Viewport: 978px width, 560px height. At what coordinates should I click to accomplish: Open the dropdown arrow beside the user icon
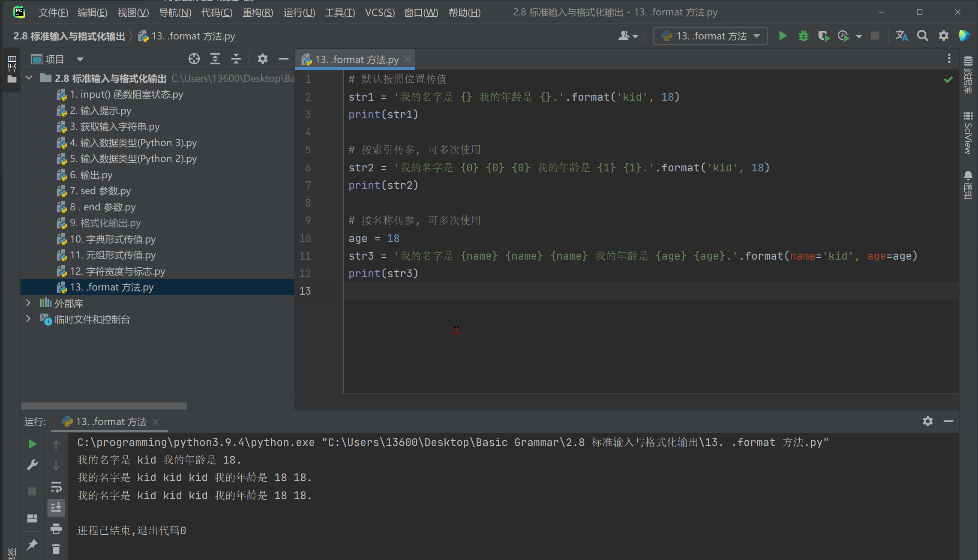coord(636,36)
